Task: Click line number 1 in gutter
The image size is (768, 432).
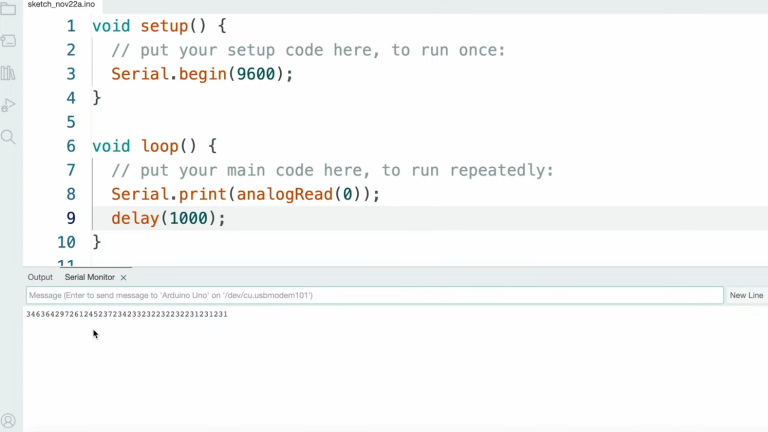Action: pyautogui.click(x=71, y=26)
